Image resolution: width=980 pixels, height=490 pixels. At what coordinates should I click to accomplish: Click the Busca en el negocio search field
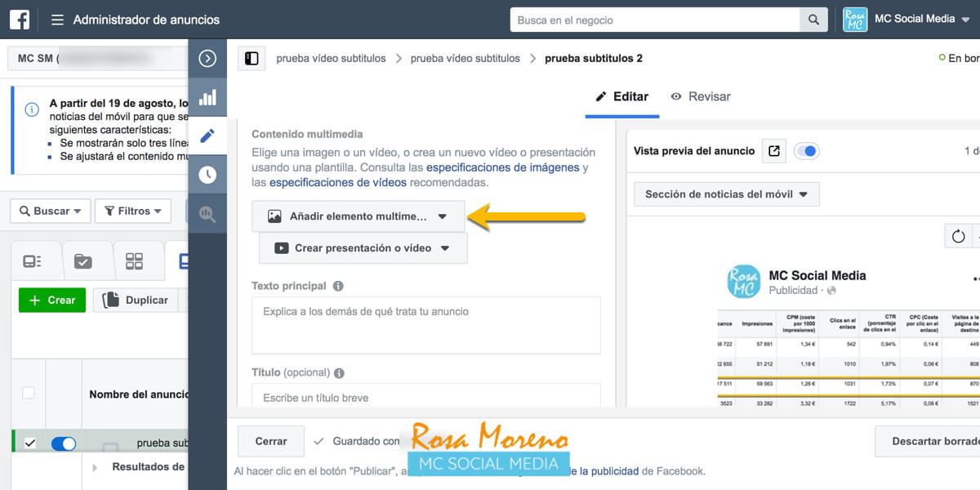tap(655, 20)
